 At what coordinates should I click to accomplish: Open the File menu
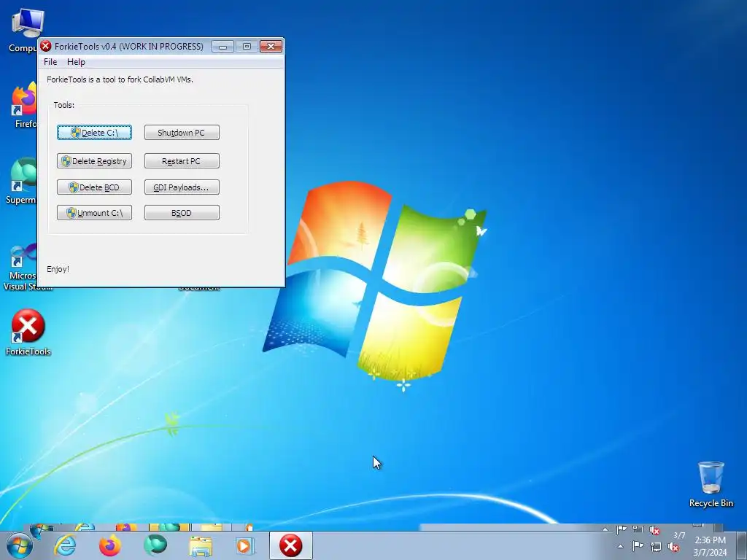pyautogui.click(x=50, y=62)
